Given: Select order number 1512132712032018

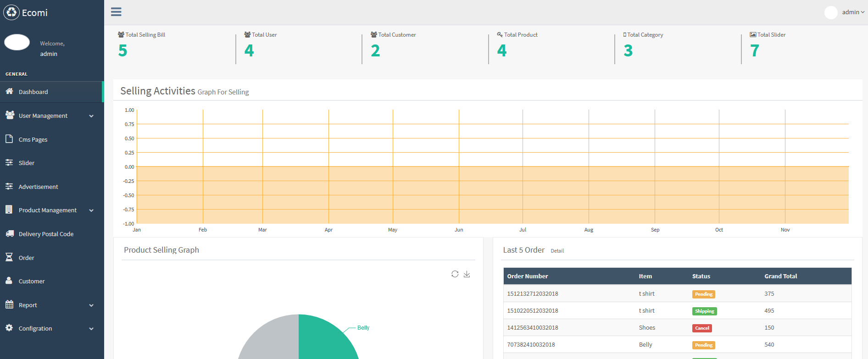Looking at the screenshot, I should point(533,294).
